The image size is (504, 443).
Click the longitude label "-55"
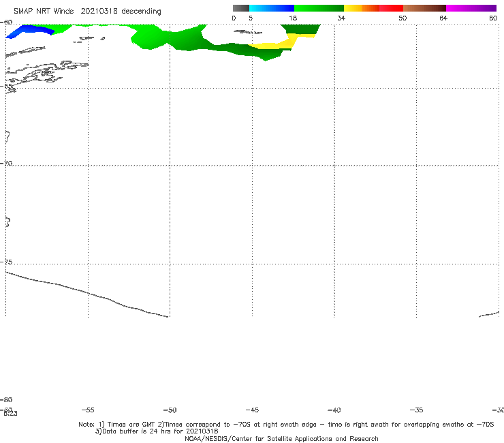tap(88, 410)
